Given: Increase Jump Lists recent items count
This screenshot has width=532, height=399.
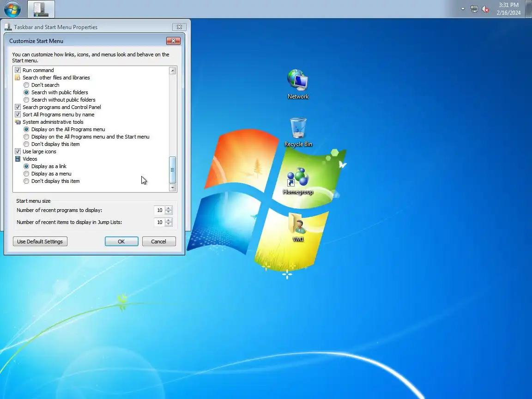Looking at the screenshot, I should tap(168, 220).
